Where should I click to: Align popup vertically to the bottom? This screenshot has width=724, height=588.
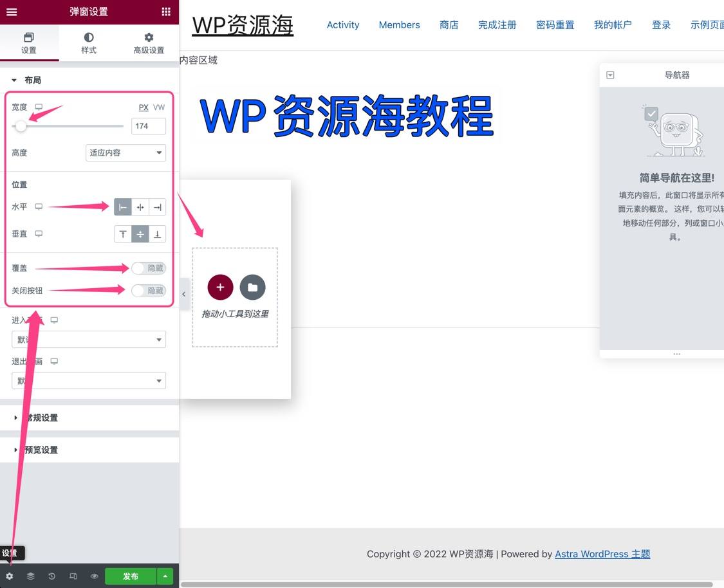158,234
